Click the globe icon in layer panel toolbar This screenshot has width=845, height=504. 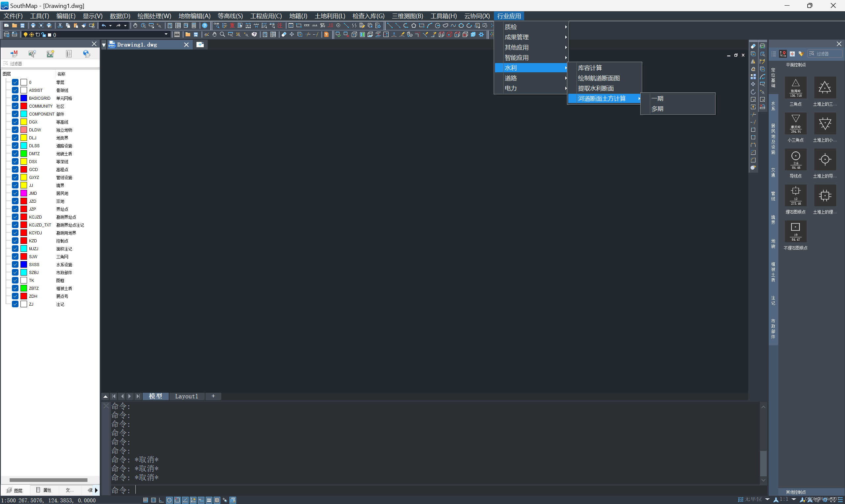(87, 54)
